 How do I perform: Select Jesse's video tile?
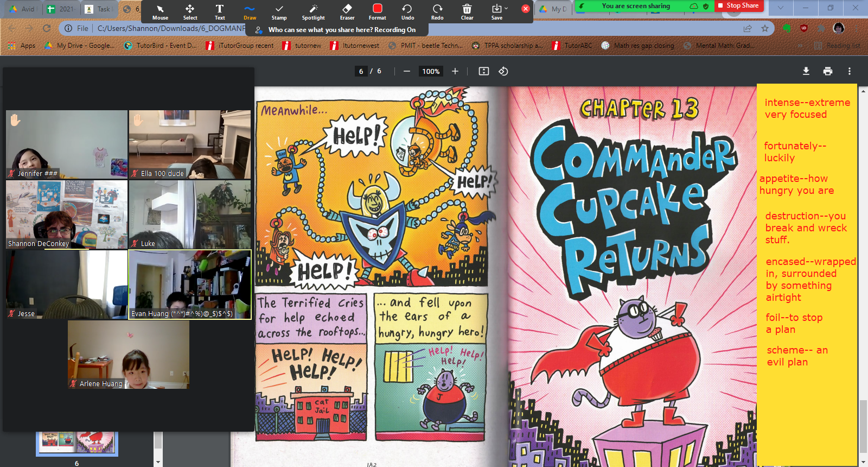point(67,285)
